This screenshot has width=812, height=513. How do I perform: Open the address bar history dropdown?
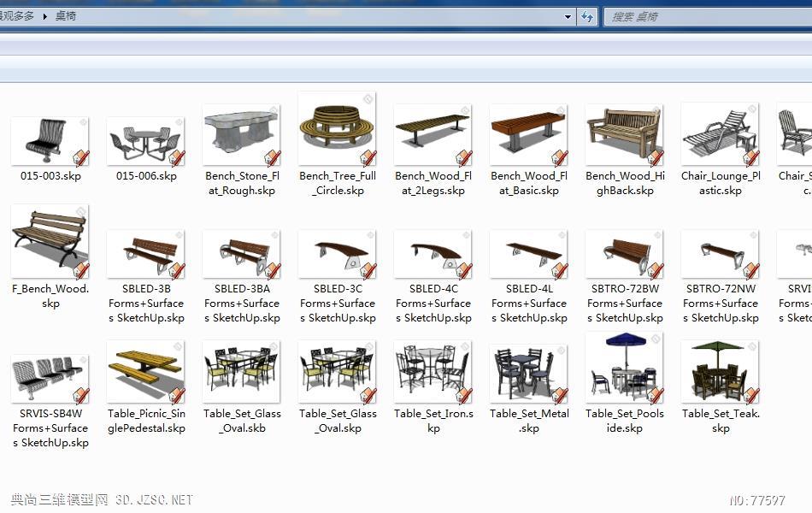pyautogui.click(x=568, y=16)
